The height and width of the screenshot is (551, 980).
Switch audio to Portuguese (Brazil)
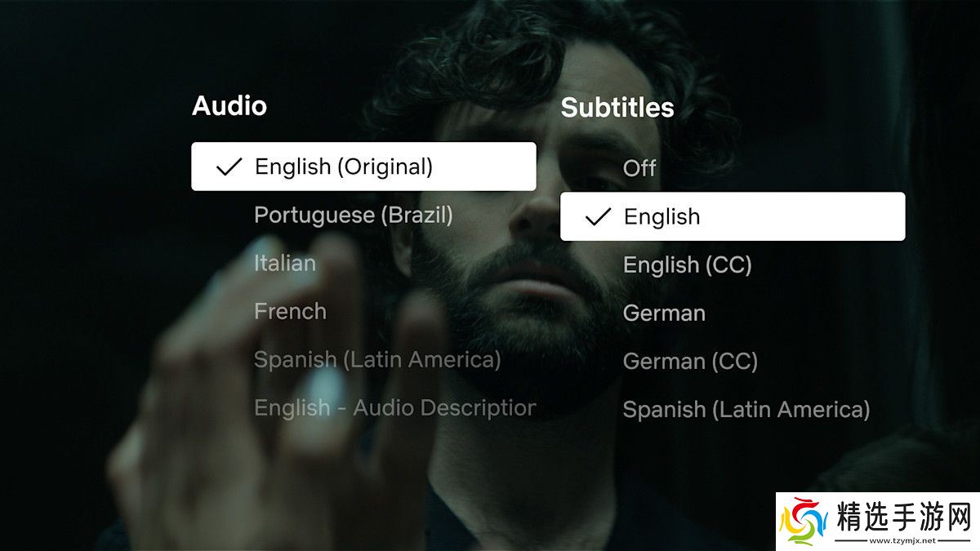pyautogui.click(x=353, y=215)
